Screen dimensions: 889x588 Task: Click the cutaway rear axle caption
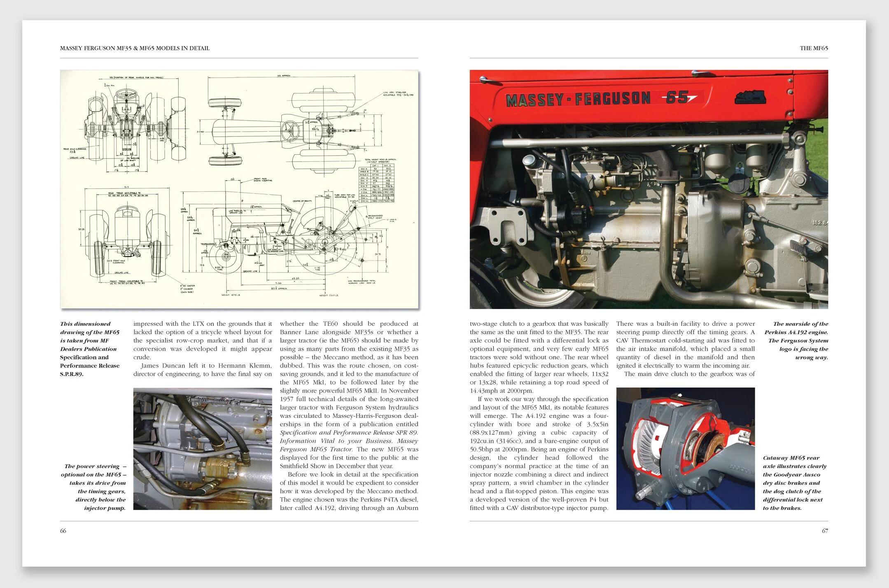tap(794, 483)
